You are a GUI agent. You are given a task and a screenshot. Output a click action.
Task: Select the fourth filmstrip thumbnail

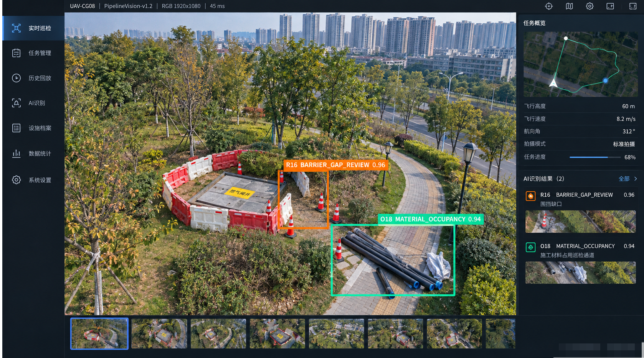pos(277,333)
